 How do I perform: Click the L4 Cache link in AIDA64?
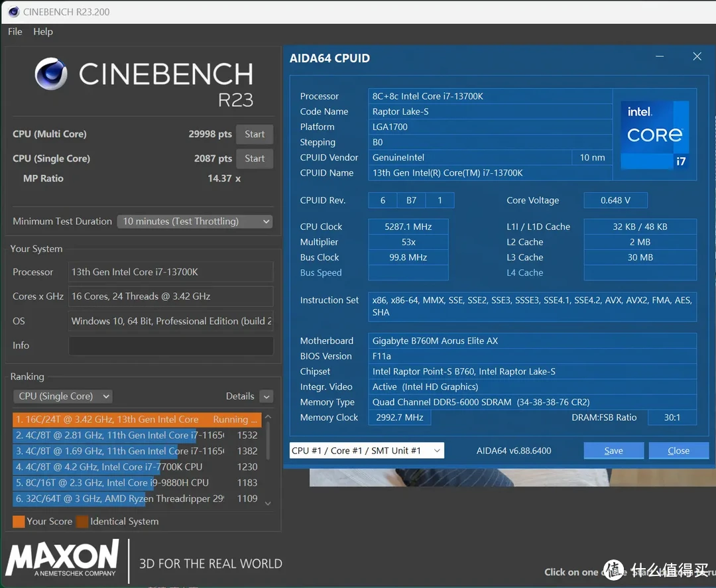click(x=524, y=272)
